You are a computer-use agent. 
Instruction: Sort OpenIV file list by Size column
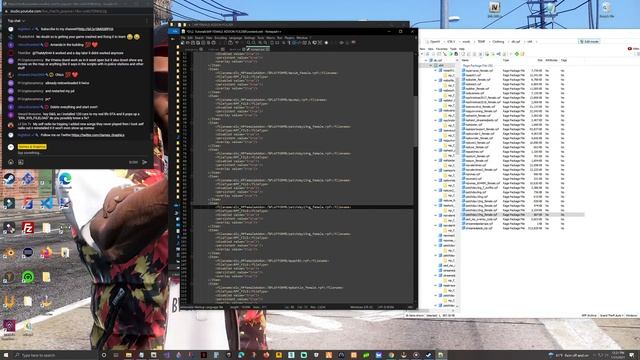coord(540,60)
